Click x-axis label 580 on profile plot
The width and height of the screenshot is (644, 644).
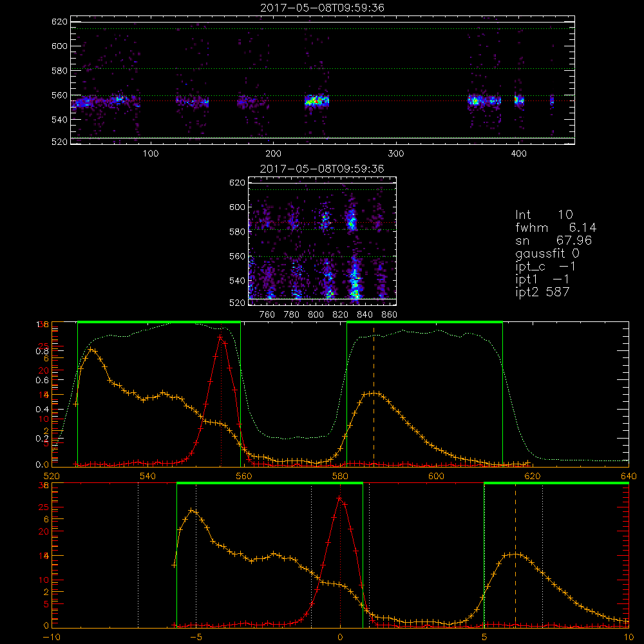pyautogui.click(x=340, y=476)
